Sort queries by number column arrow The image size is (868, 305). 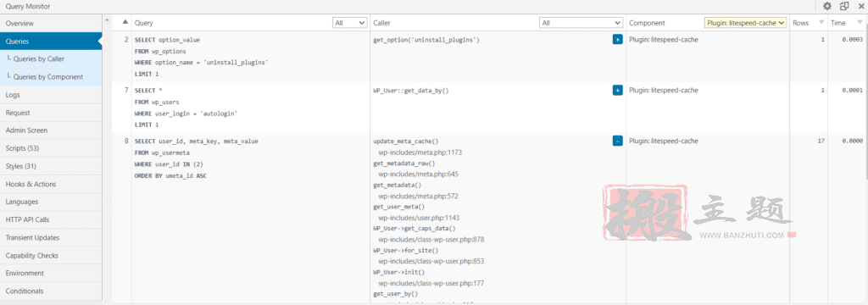(x=125, y=22)
